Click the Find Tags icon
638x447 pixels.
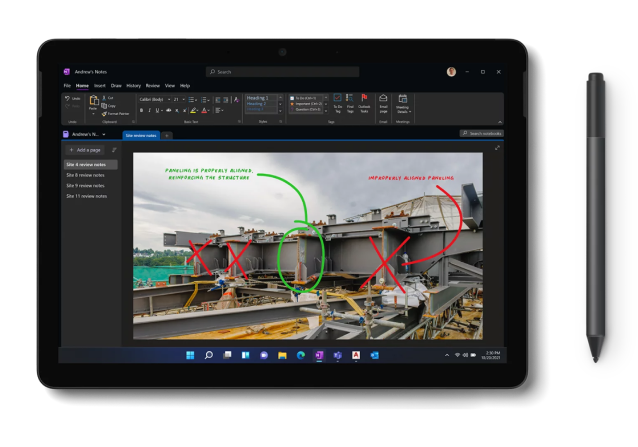click(351, 101)
